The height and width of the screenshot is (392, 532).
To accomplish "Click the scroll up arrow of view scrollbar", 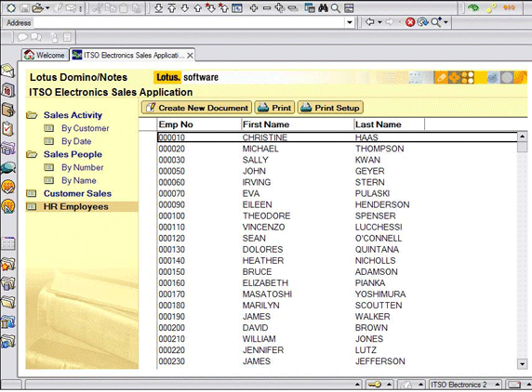I will (522, 137).
